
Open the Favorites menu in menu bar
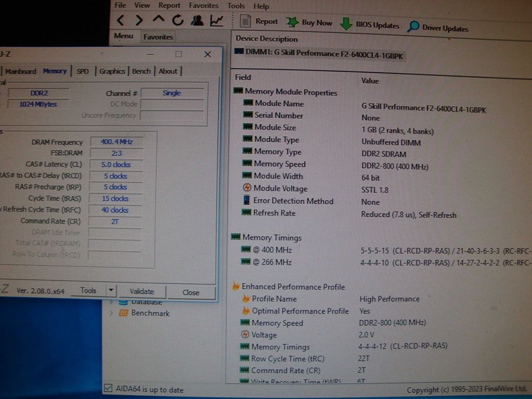204,6
